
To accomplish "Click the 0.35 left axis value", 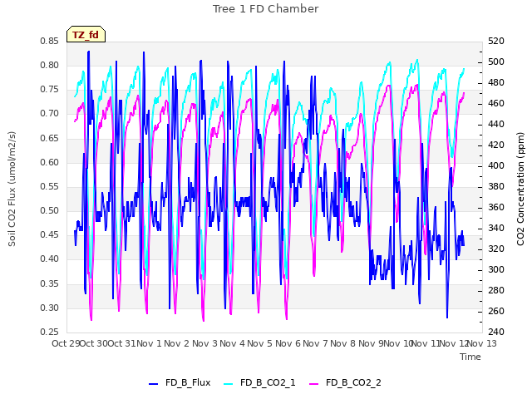I will tap(50, 283).
